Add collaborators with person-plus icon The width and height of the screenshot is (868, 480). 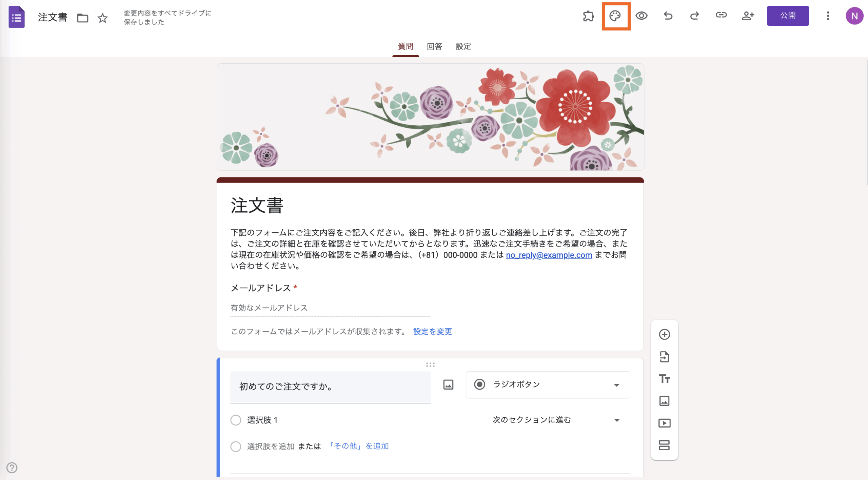[x=748, y=16]
